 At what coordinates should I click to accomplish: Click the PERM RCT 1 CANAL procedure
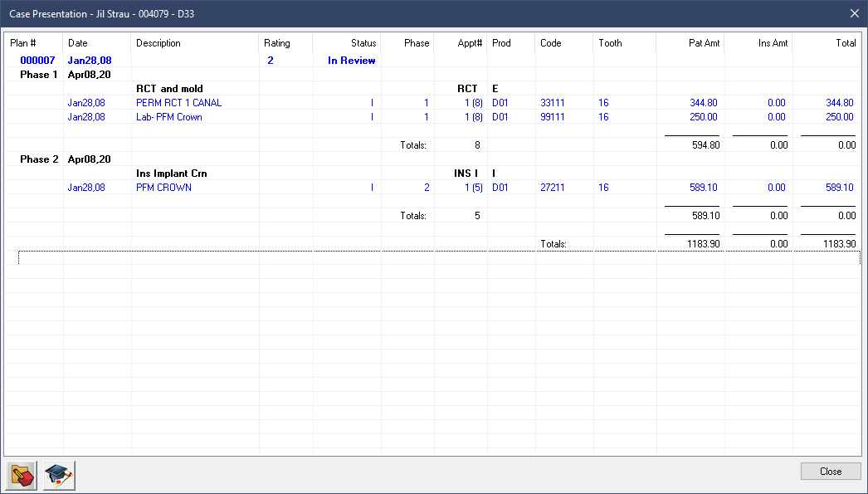(178, 103)
